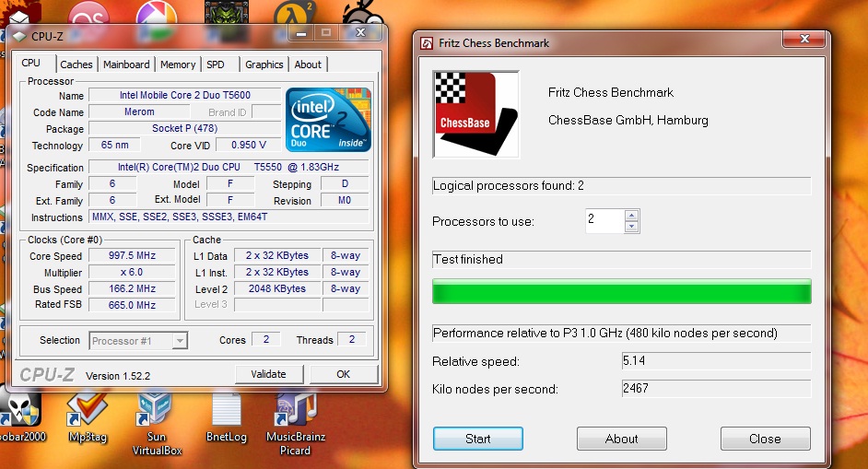Image resolution: width=868 pixels, height=469 pixels.
Task: Click the Fritz Chess Benchmark title icon
Action: 427,43
